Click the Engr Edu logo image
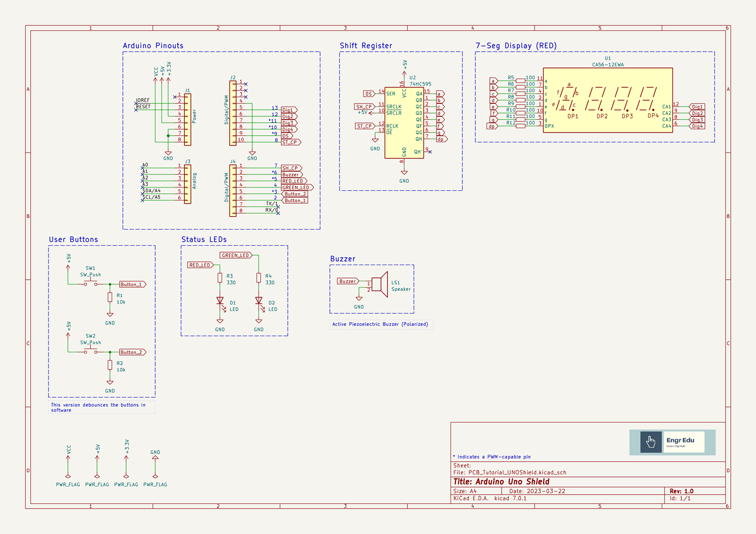Viewport: 756px width, 534px height. (672, 442)
